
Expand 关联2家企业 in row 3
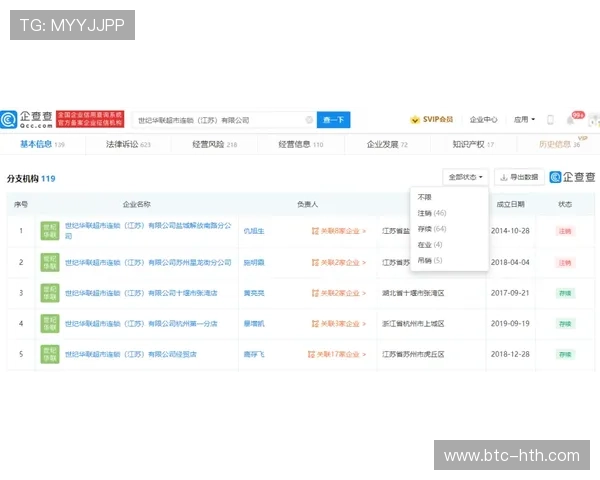[x=339, y=293]
